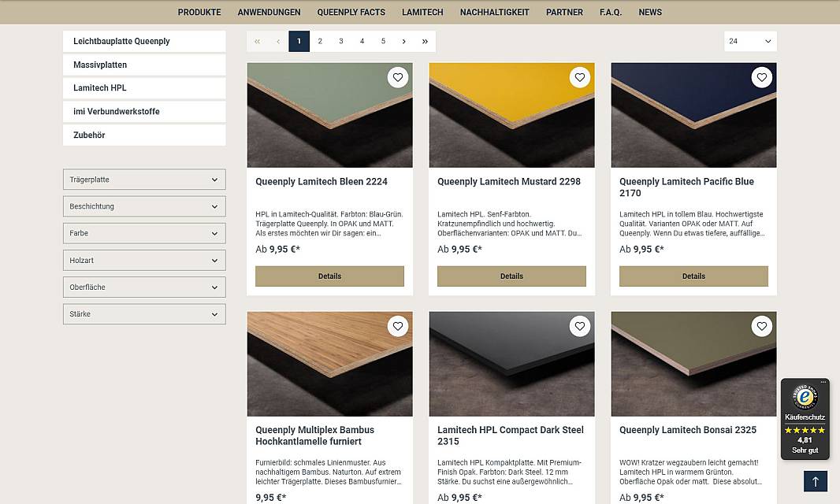
Task: Go to page 5 of results
Action: coord(383,41)
